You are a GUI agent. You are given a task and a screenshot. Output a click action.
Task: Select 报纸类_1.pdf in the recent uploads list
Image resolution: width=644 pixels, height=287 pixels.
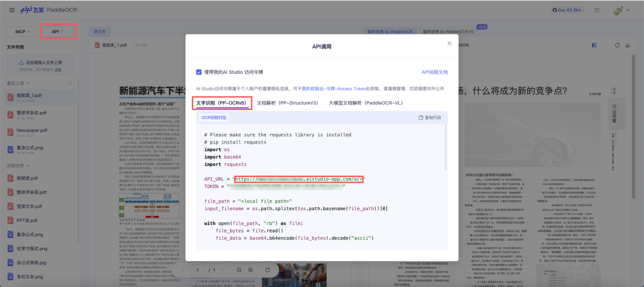[41, 97]
